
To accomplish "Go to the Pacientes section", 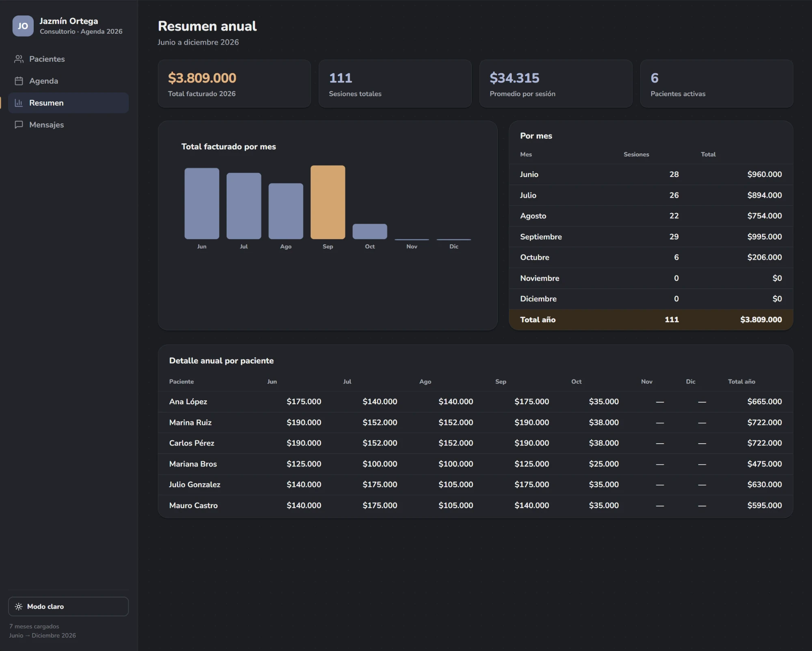I will tap(68, 59).
